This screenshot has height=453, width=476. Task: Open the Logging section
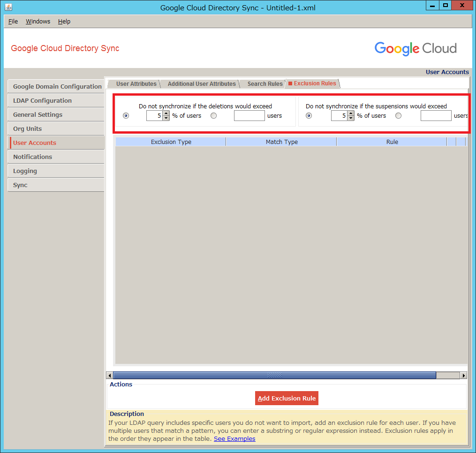click(x=56, y=171)
